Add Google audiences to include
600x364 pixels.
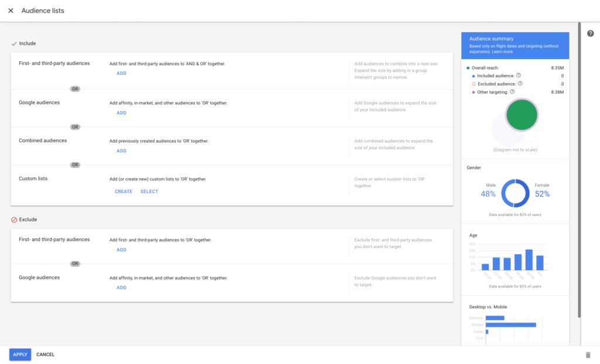(x=121, y=113)
